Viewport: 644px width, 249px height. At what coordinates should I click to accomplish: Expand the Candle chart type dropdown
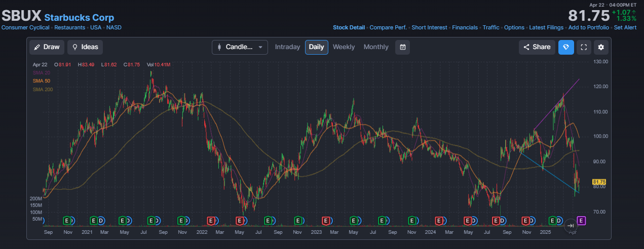tap(240, 47)
